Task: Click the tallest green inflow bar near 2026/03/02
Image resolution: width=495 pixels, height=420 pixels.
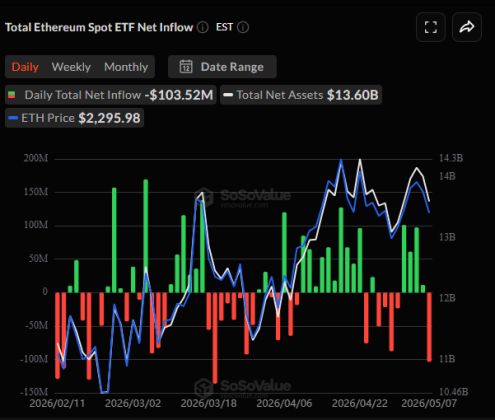Action: 146,236
